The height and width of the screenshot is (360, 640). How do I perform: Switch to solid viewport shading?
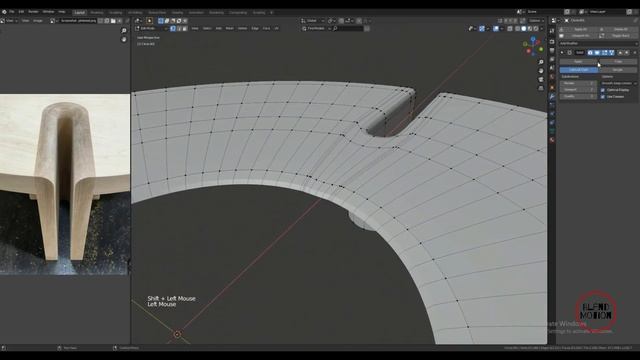pos(524,29)
